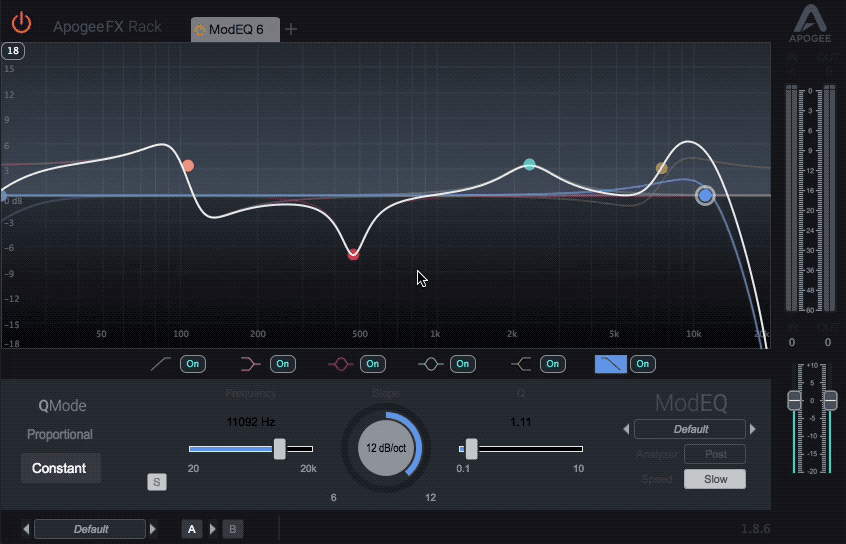
Task: Click the output gain fader handle
Action: click(830, 401)
